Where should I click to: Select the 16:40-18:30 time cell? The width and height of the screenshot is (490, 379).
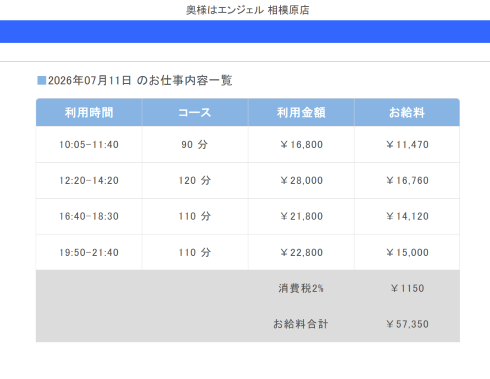point(89,216)
